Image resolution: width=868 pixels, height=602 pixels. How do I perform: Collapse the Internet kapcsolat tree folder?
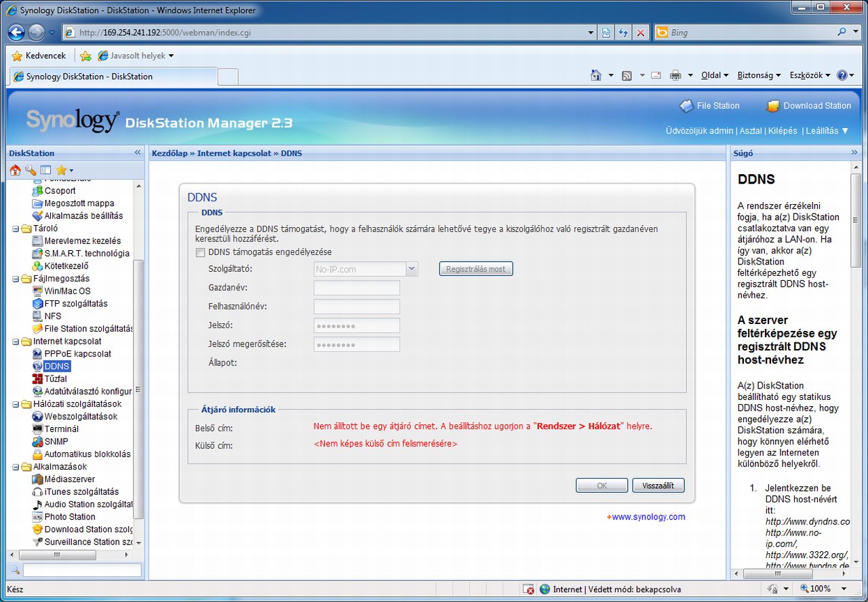tap(16, 342)
